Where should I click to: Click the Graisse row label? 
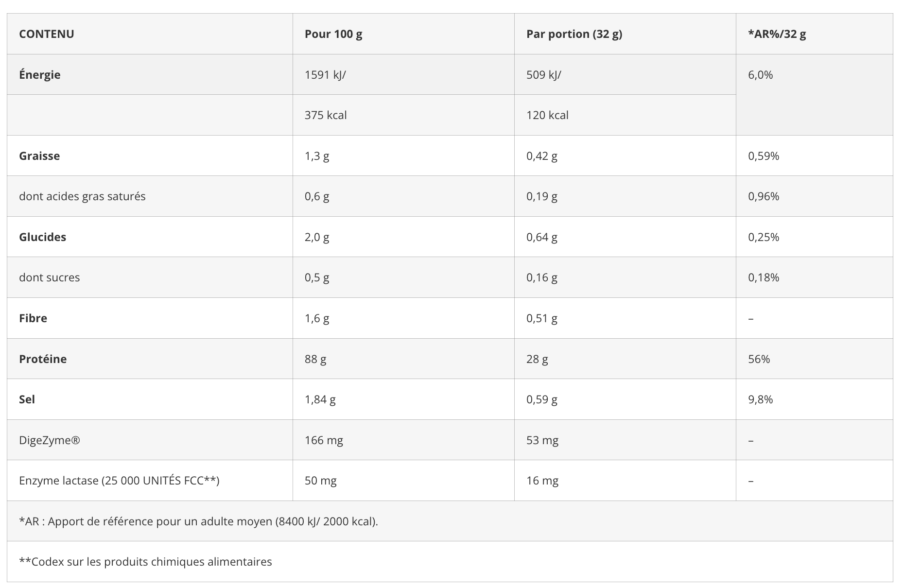tap(39, 156)
